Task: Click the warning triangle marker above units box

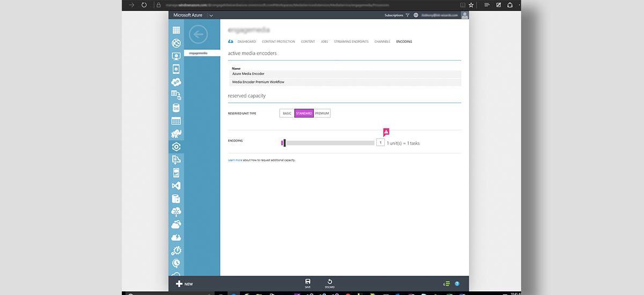Action: pos(386,132)
